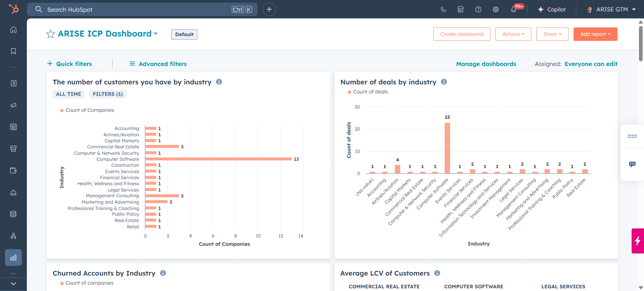Show info for Average LCV report
This screenshot has width=644, height=291.
(x=437, y=273)
